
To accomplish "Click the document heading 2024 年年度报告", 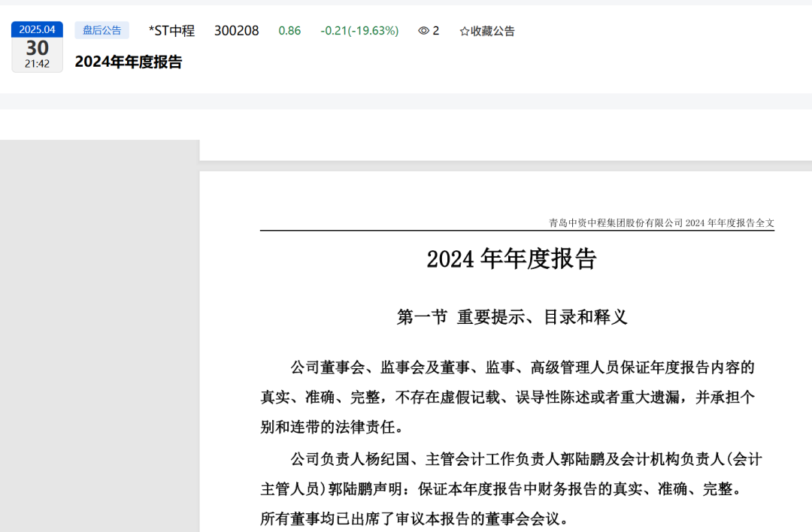I will tap(512, 258).
